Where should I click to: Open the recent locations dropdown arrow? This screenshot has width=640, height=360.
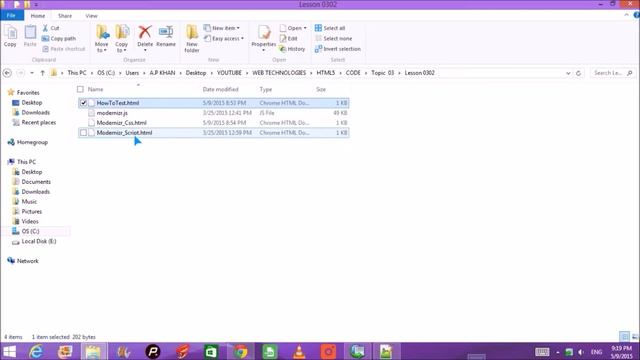click(x=32, y=73)
